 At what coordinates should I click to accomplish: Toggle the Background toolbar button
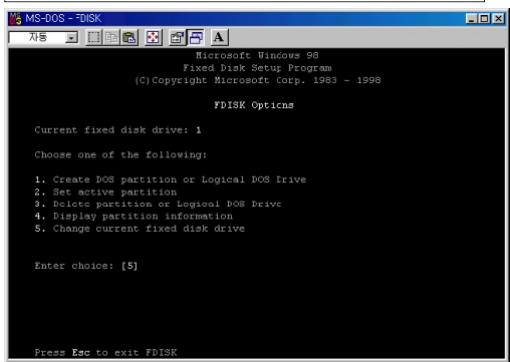(196, 37)
